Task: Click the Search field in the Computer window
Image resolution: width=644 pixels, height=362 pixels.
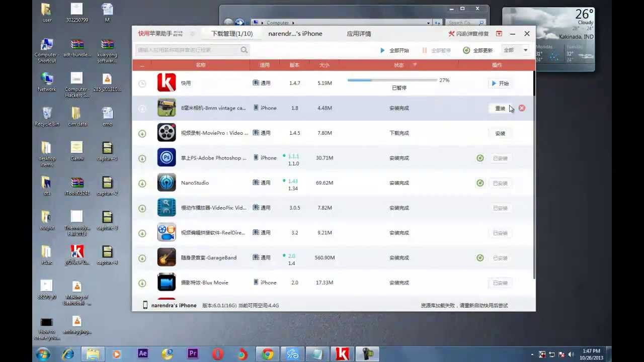Action: pos(466,23)
